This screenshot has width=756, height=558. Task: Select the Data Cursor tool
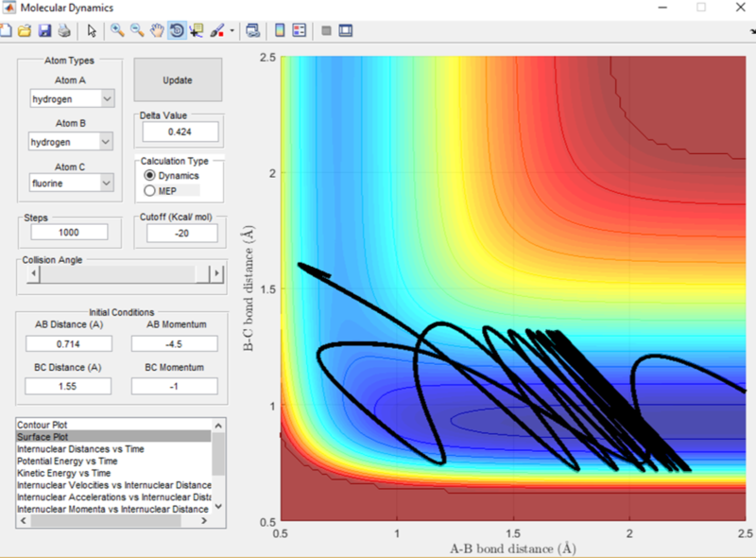[x=197, y=30]
